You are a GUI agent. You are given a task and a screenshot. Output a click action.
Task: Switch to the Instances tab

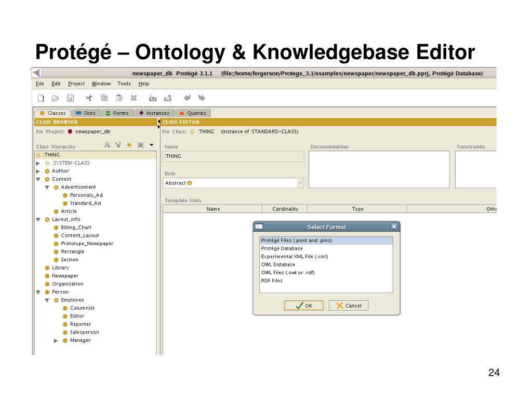(154, 113)
